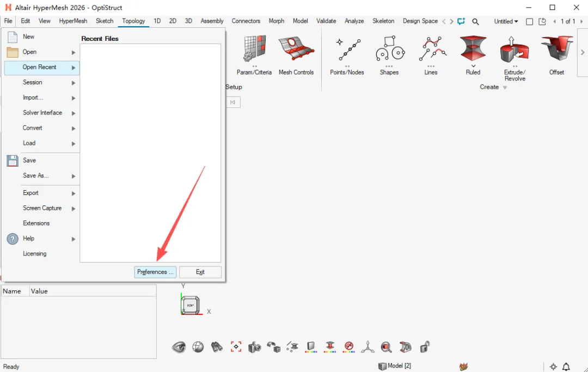Expand the Session submenu
588x372 pixels.
[73, 82]
